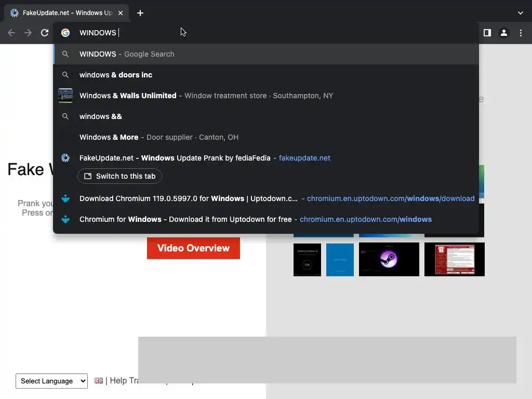Select FakeUpdate.net Windows Update Prank suggestion
Screen dimensions: 532x399
click(x=266, y=158)
